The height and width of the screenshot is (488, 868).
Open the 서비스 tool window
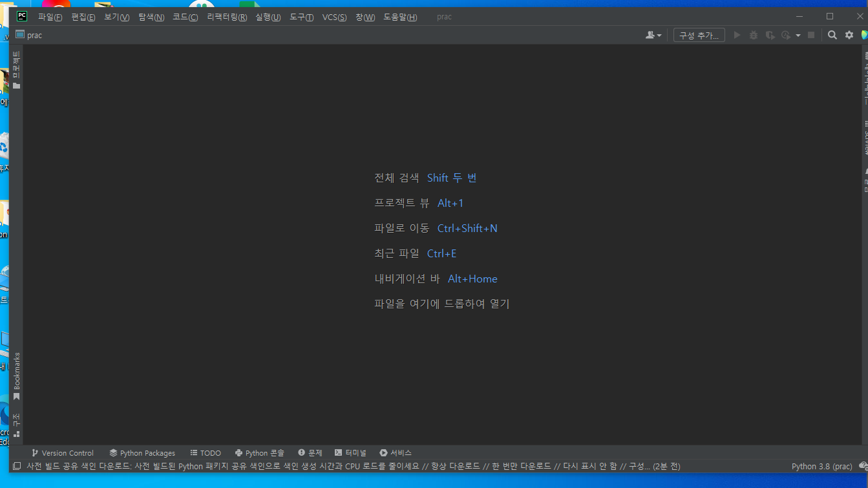click(396, 453)
